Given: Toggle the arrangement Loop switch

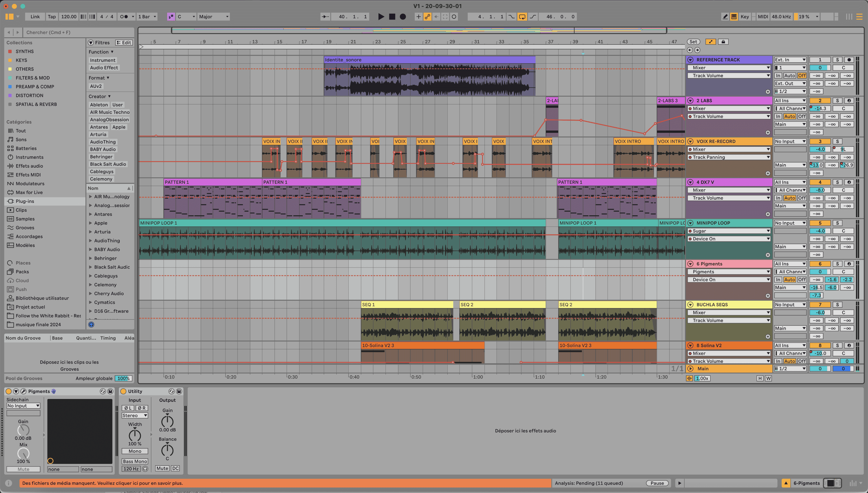Looking at the screenshot, I should click(522, 17).
